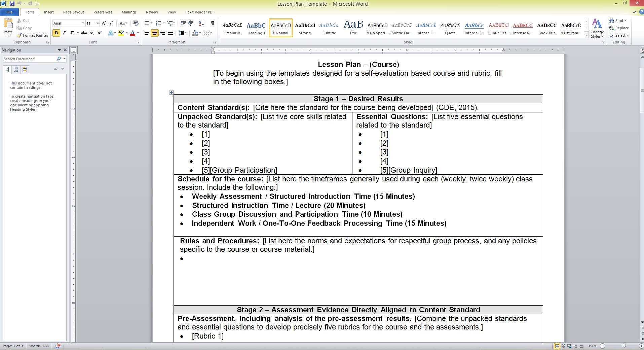Click the Clear Formatting icon

(x=136, y=23)
